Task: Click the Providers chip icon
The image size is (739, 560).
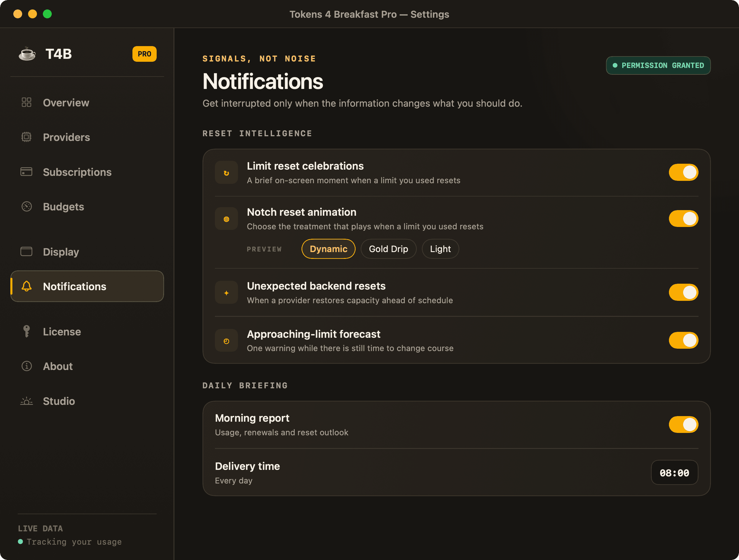Action: [26, 137]
